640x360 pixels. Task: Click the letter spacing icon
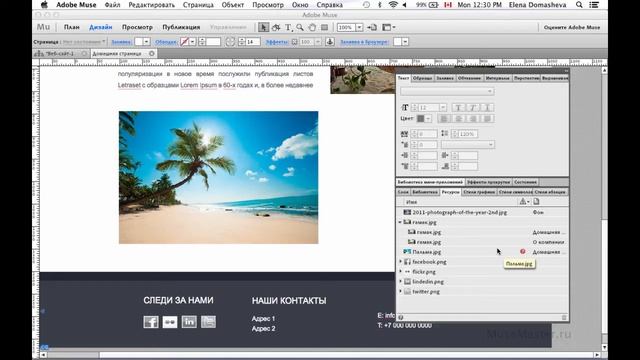[404, 134]
